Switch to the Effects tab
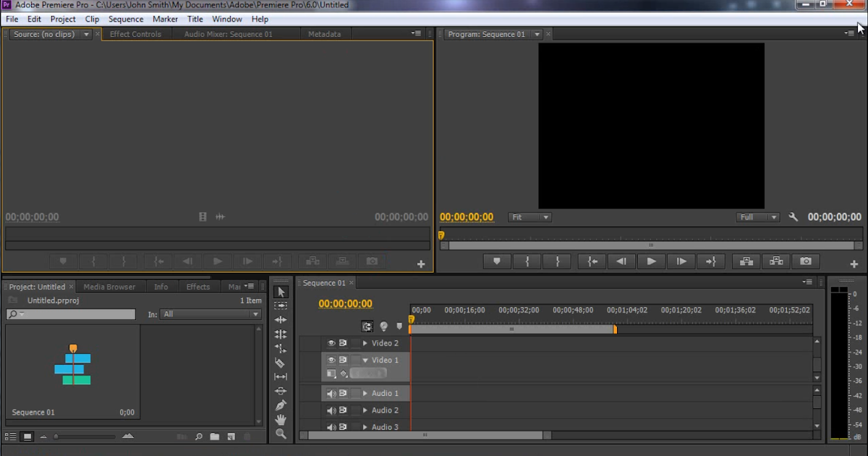868x456 pixels. (197, 287)
